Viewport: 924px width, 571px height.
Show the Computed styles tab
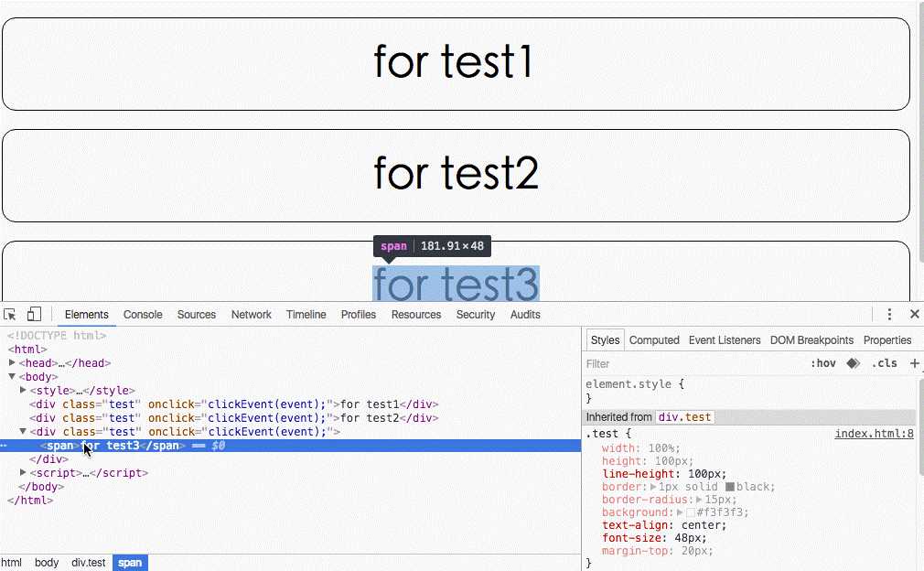point(654,339)
